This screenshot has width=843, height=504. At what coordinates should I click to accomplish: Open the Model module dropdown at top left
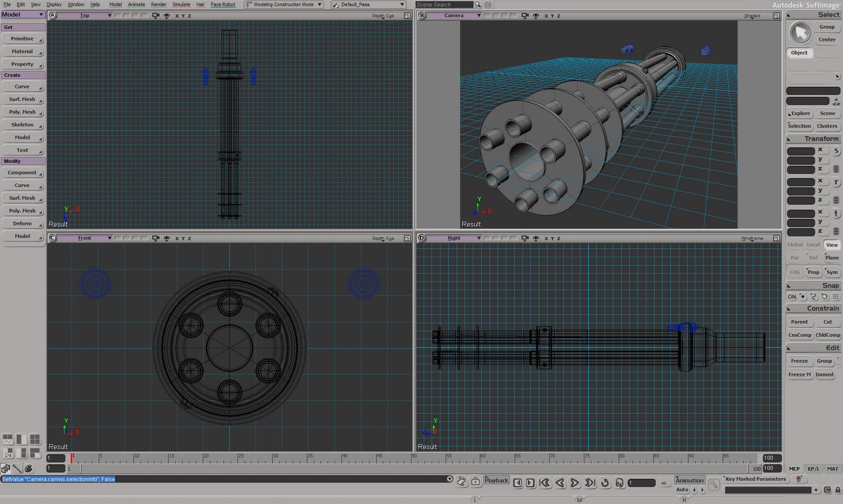23,15
